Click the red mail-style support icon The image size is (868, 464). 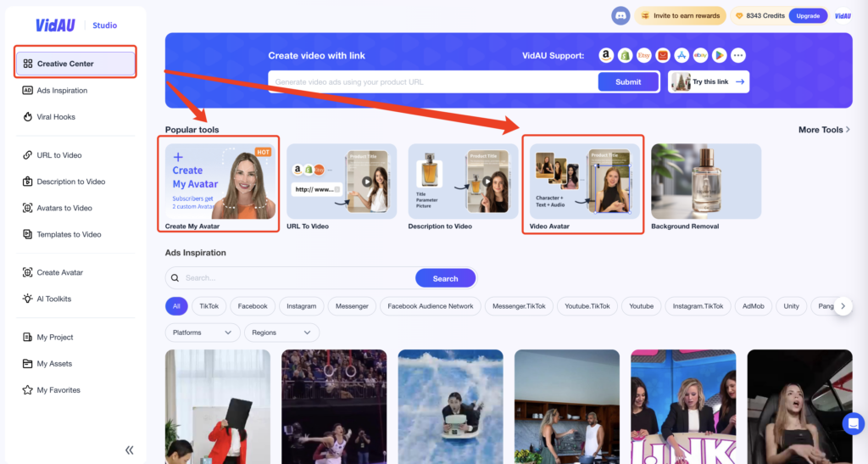coord(663,55)
